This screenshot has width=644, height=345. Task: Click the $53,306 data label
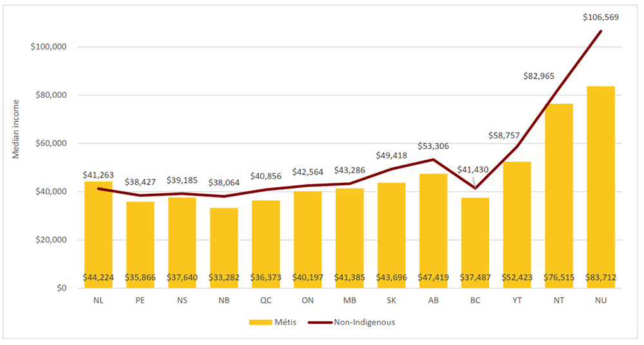click(x=433, y=145)
